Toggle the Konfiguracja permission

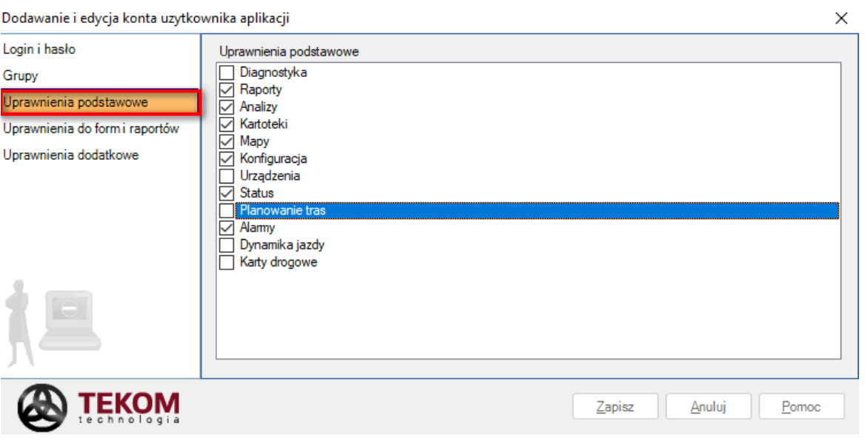tap(227, 158)
